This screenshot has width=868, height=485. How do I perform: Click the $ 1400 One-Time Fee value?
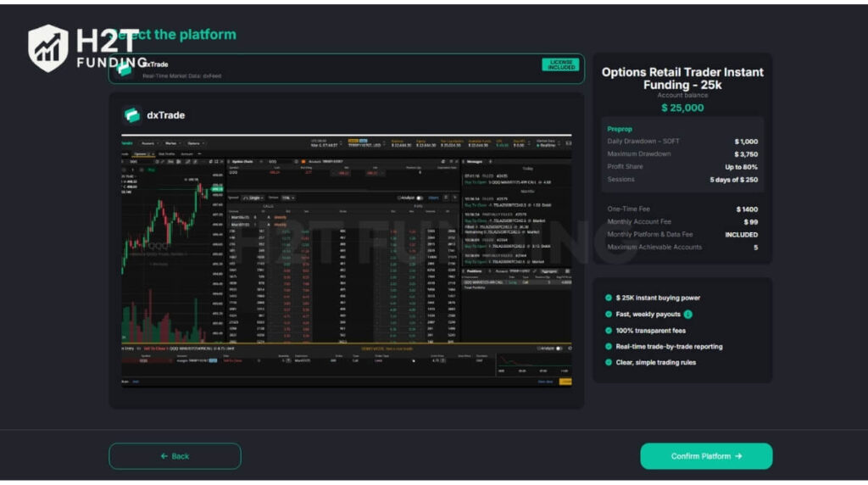pos(747,209)
